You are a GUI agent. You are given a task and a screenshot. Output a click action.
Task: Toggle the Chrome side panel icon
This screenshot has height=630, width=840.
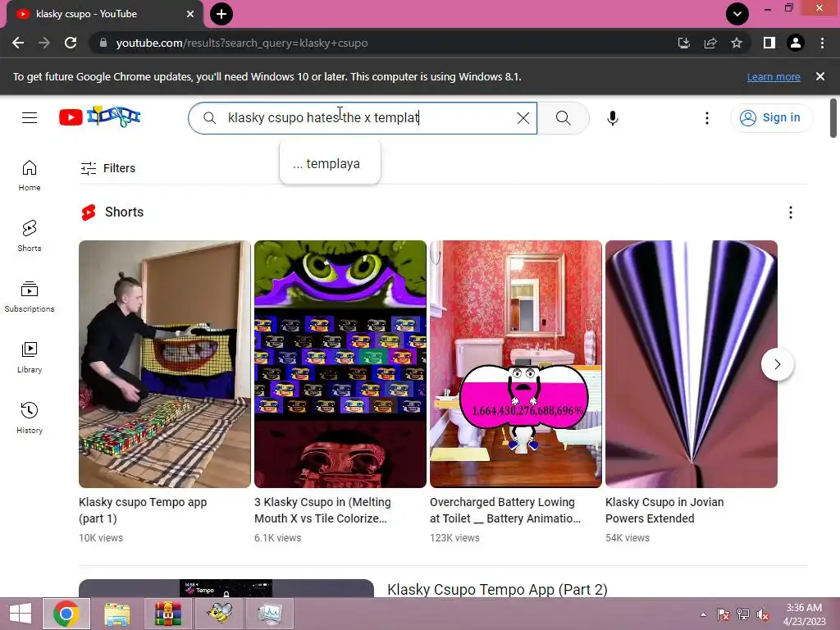pyautogui.click(x=769, y=43)
